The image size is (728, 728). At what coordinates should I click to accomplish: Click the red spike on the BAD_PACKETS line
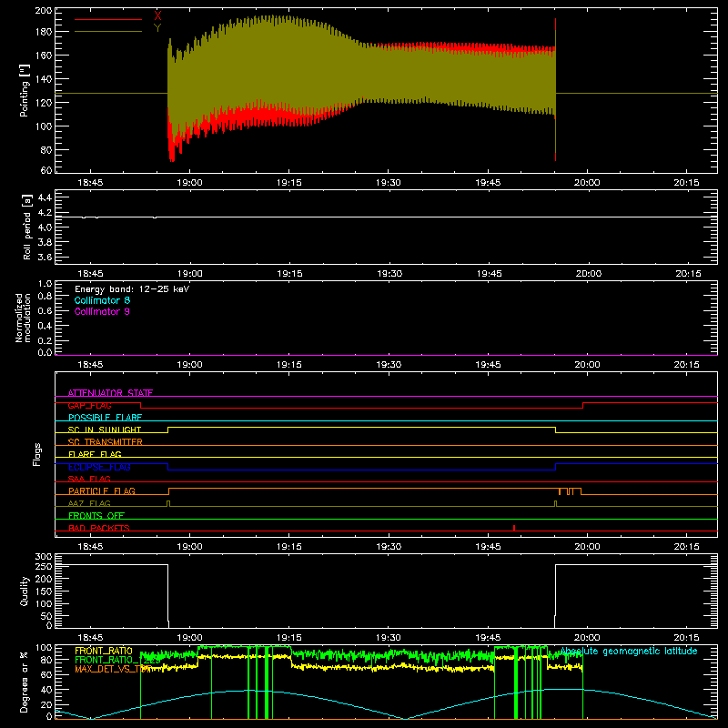pos(514,528)
